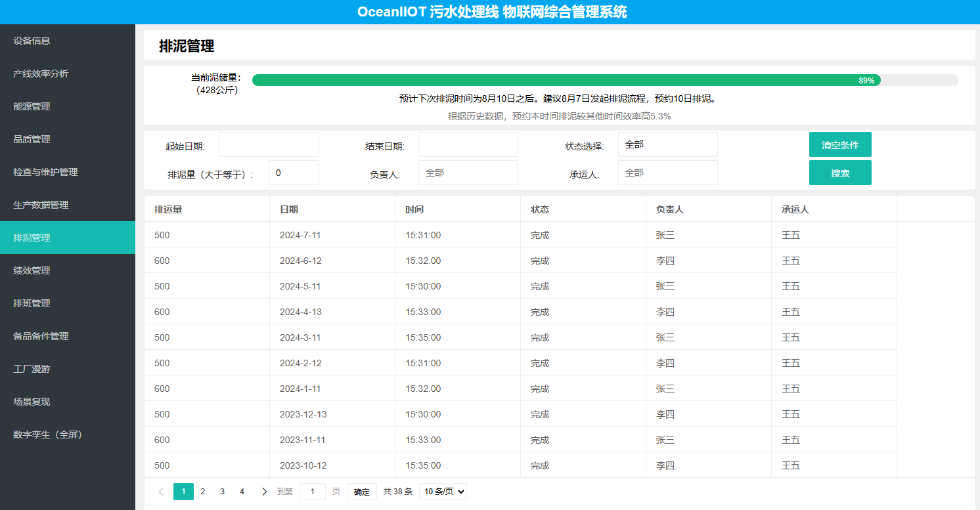
Task: Open 绩效管理 in sidebar
Action: point(68,270)
